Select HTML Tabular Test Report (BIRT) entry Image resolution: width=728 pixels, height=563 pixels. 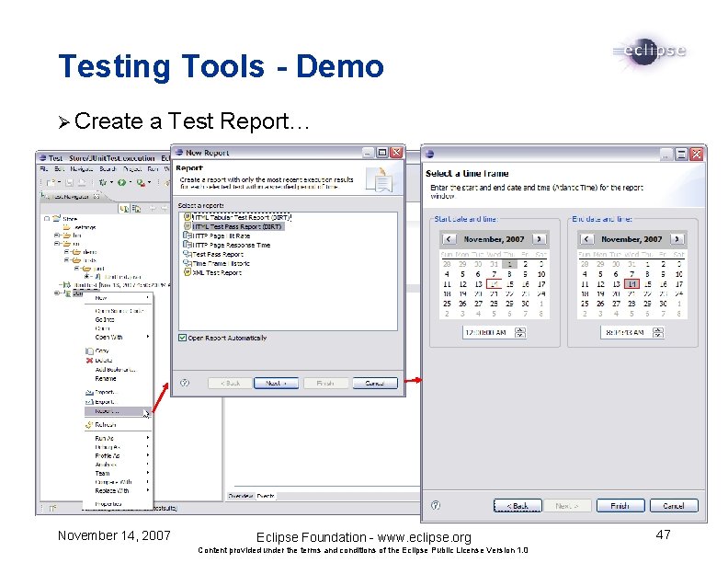(238, 217)
